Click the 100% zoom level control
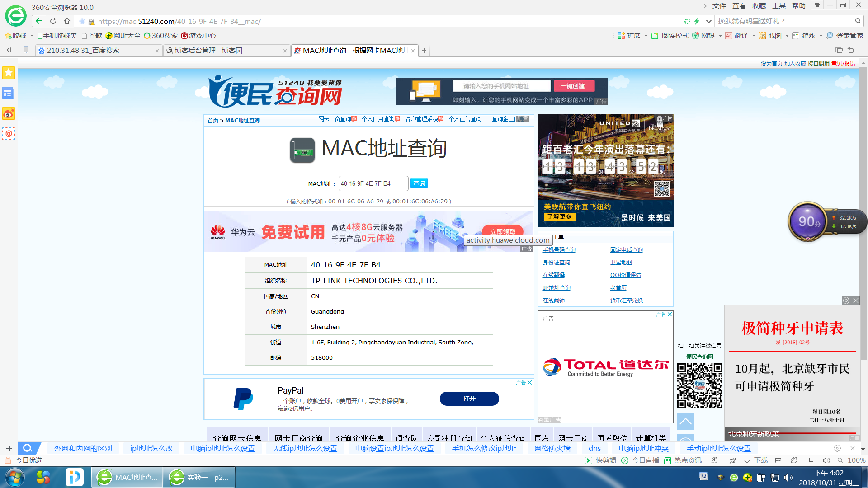 tap(856, 460)
